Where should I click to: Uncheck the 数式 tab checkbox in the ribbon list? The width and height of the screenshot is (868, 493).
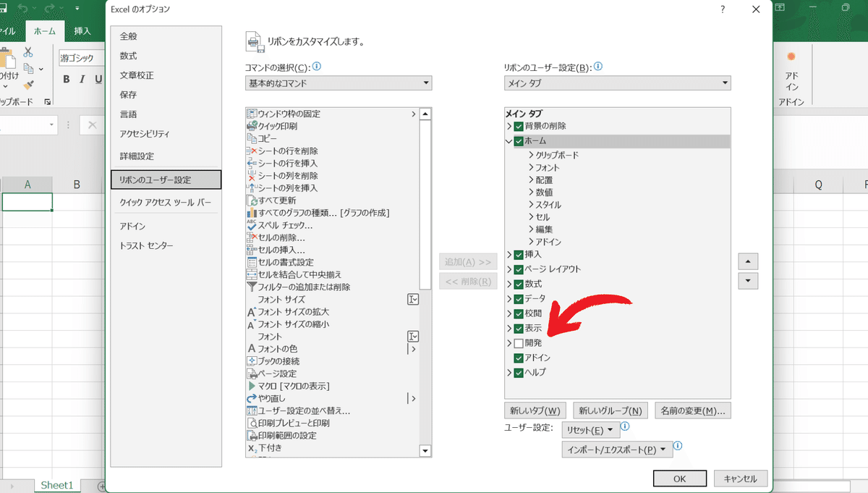519,284
